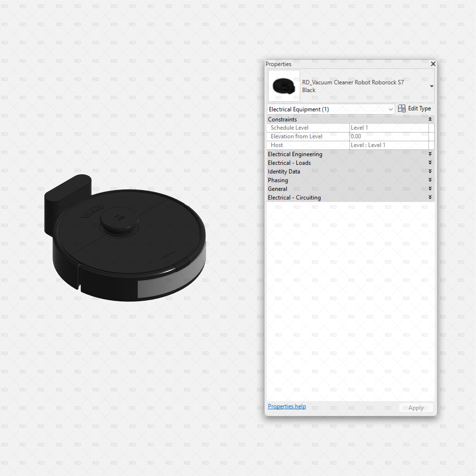Screen dimensions: 476x476
Task: Collapse the Constraints section
Action: point(430,119)
